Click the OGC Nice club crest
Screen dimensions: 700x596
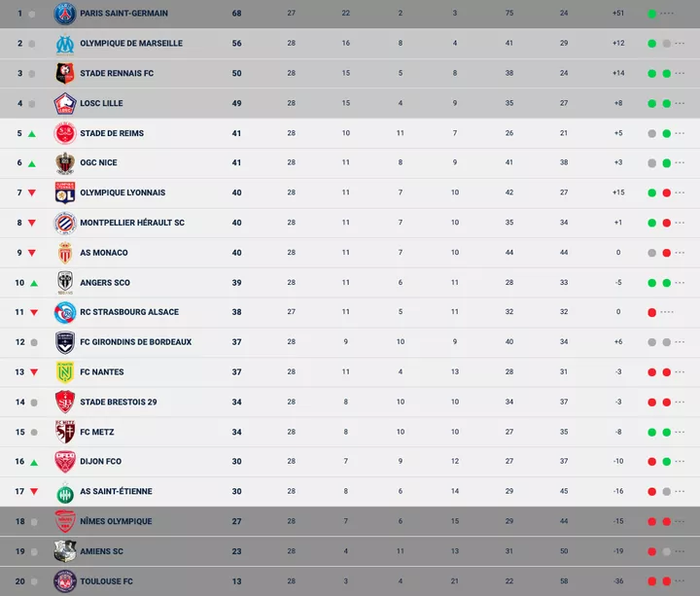65,162
